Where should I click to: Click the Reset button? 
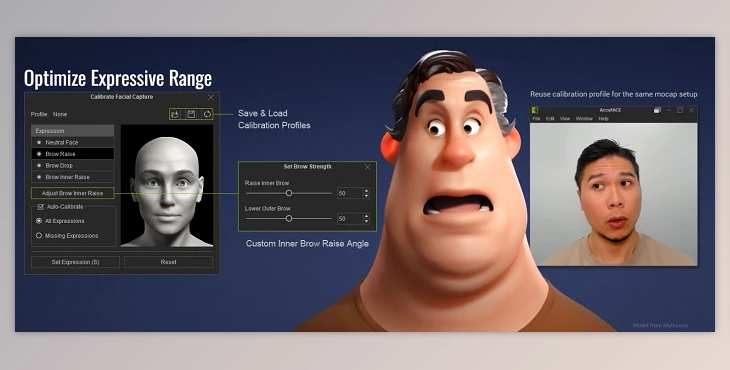169,262
